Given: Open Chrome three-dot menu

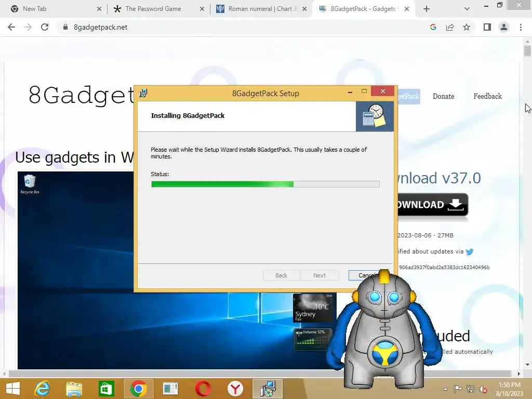Looking at the screenshot, I should pos(521,27).
